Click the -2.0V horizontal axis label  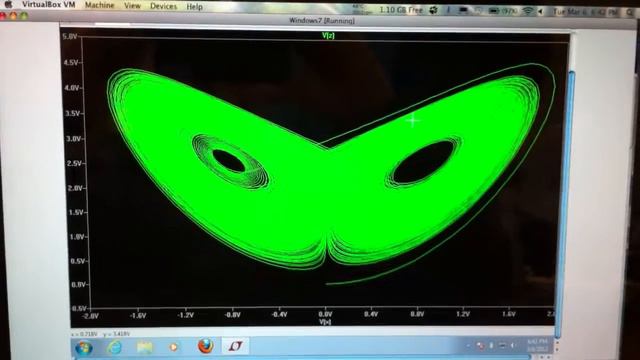coord(90,316)
